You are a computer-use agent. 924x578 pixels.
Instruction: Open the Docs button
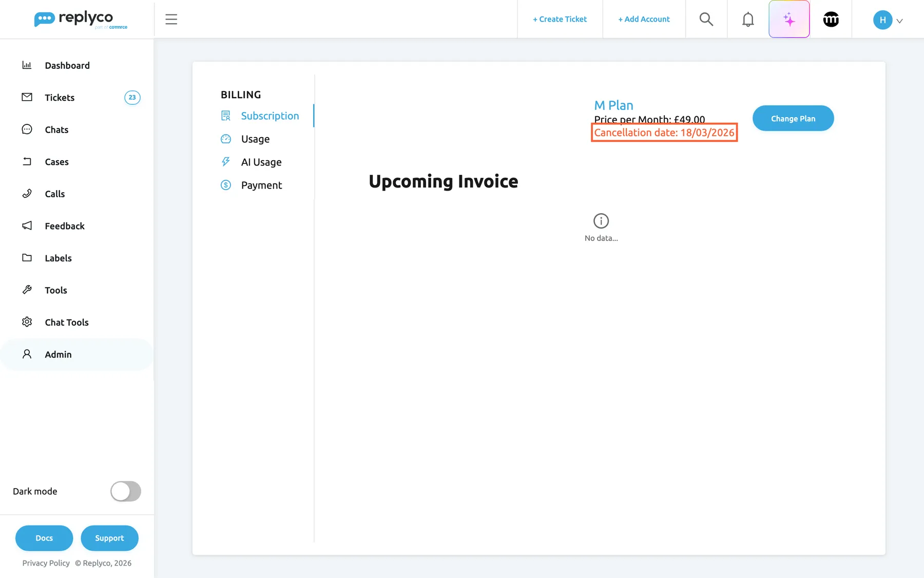44,538
